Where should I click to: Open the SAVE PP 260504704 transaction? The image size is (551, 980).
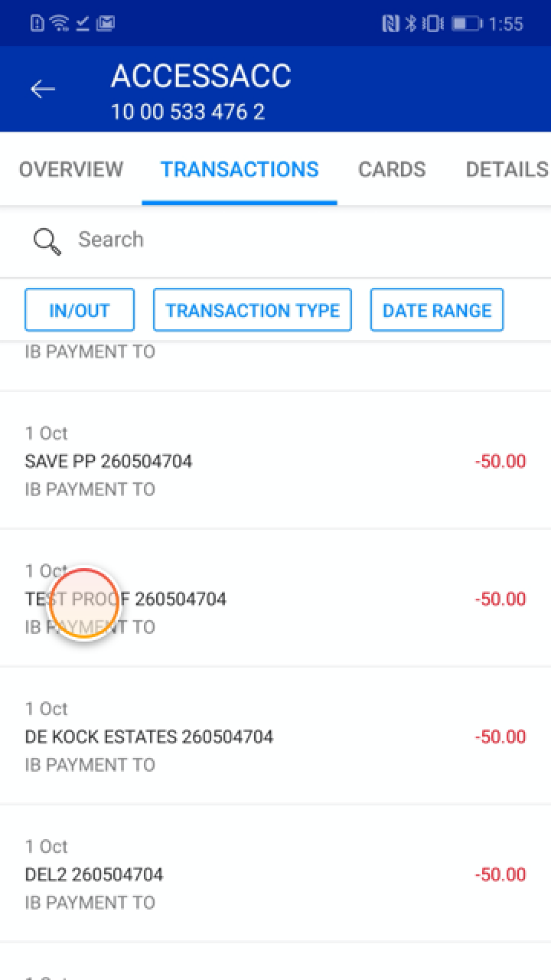tap(275, 461)
